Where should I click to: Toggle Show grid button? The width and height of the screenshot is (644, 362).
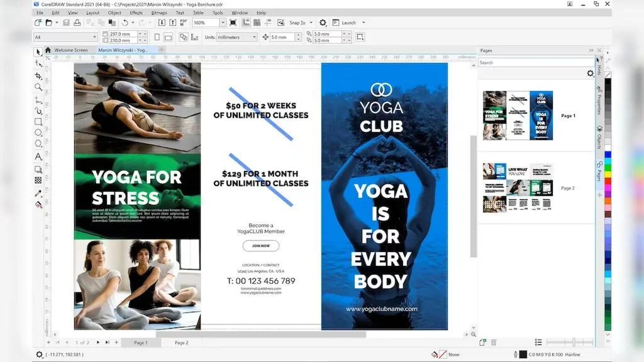point(257,23)
